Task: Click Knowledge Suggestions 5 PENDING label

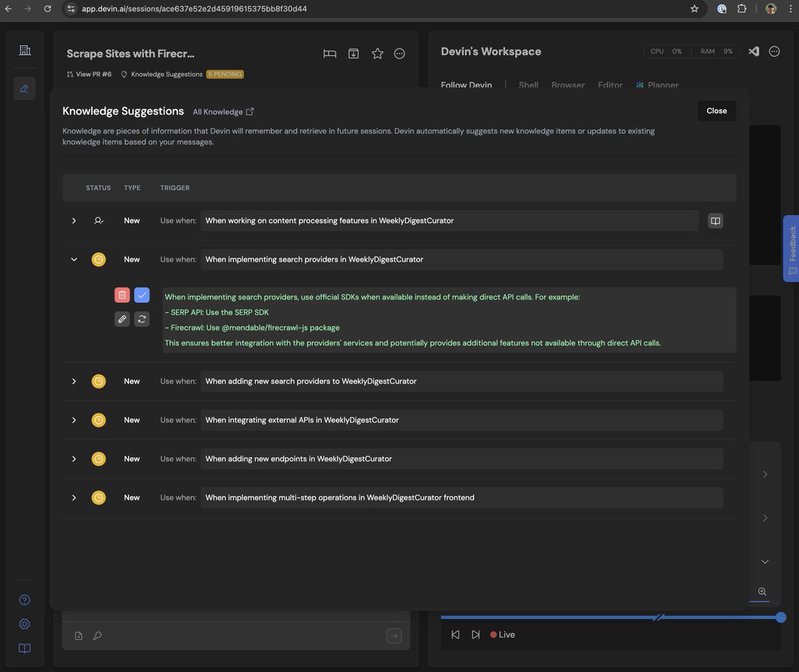Action: (182, 75)
